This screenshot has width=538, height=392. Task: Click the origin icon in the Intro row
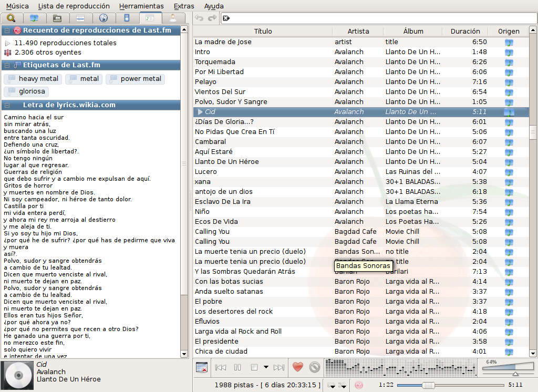tap(509, 52)
